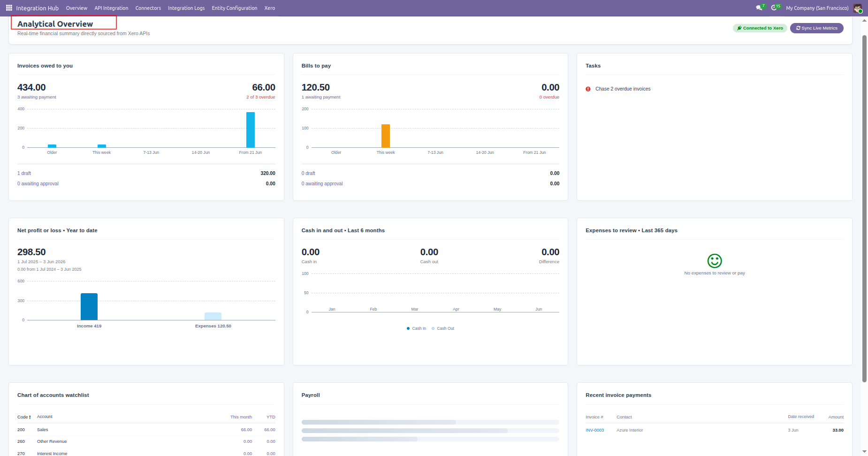868x456 pixels.
Task: Click the 3 awaiting payment text under invoices
Action: (x=37, y=97)
